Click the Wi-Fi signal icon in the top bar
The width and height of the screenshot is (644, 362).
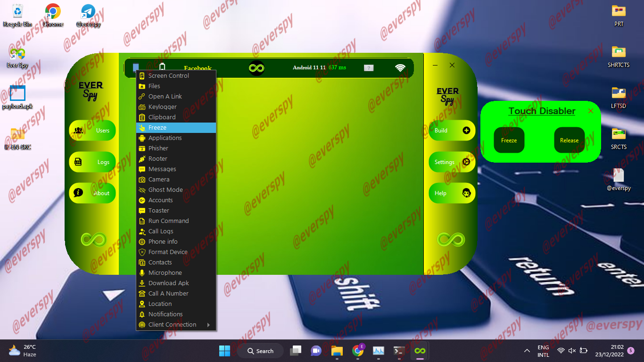400,68
